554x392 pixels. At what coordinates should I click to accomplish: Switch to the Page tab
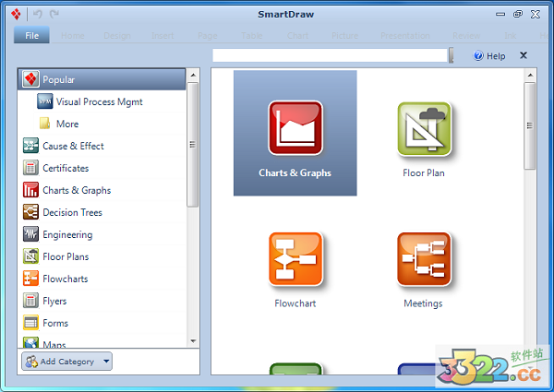coord(208,36)
